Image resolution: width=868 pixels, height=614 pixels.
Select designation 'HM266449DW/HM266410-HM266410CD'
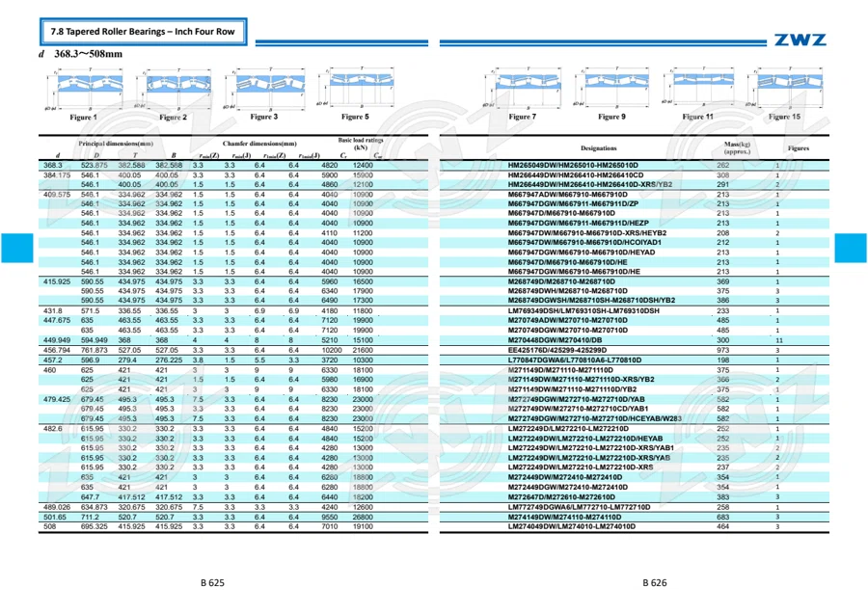(x=576, y=175)
